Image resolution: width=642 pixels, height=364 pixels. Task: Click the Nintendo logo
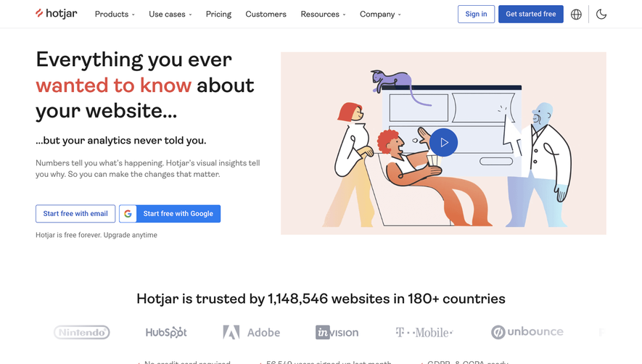pos(82,333)
